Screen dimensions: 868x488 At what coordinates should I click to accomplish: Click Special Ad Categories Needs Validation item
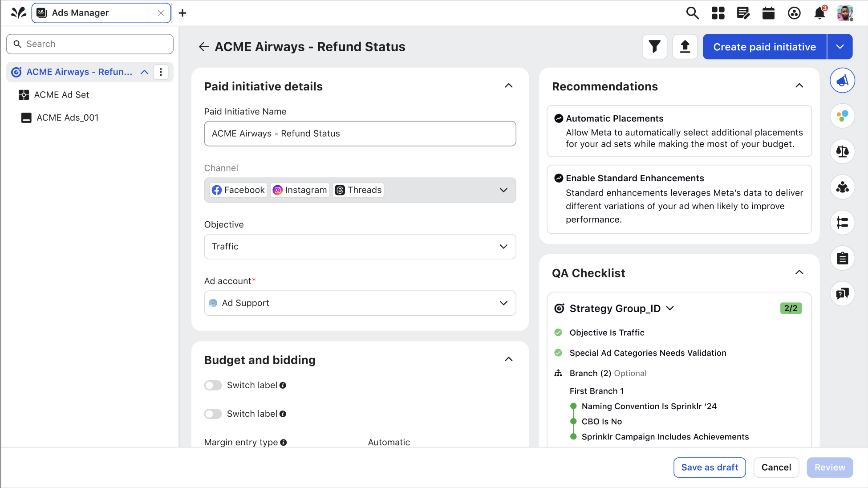648,353
